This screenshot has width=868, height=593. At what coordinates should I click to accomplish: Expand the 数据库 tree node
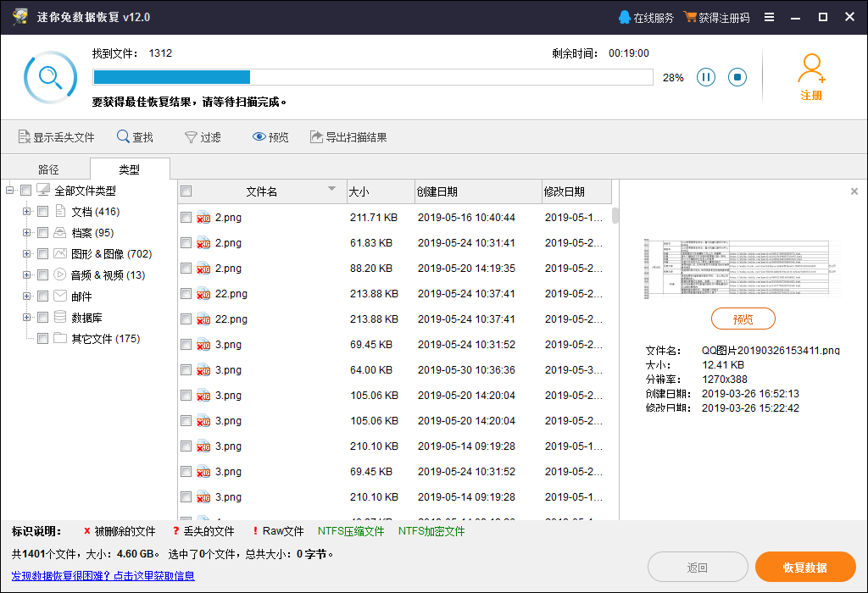[x=26, y=317]
